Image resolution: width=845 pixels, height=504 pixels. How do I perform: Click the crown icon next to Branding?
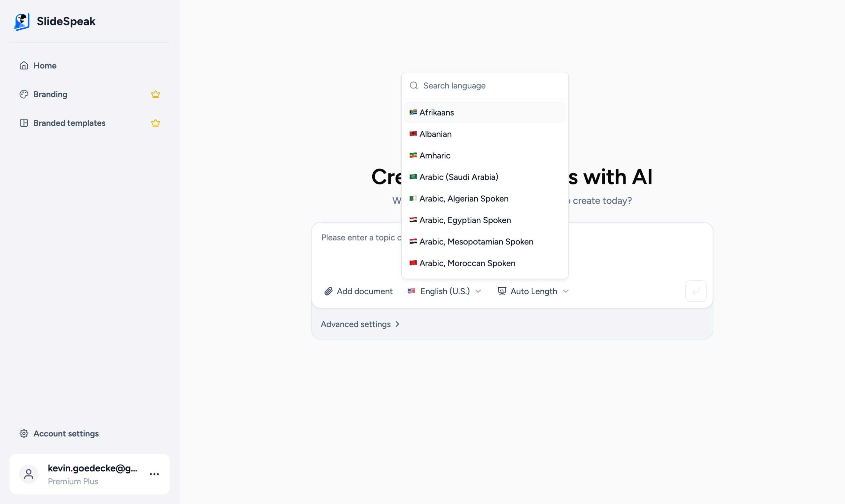coord(155,94)
